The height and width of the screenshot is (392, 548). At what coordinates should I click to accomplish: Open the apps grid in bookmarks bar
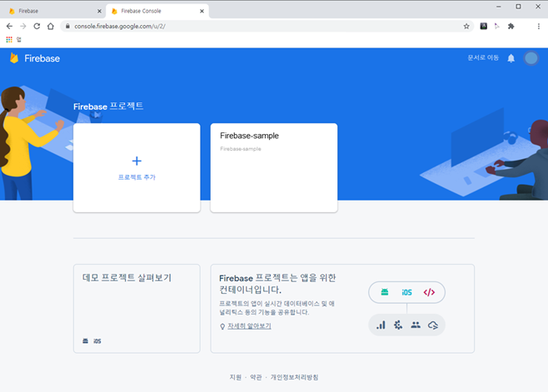coord(9,39)
